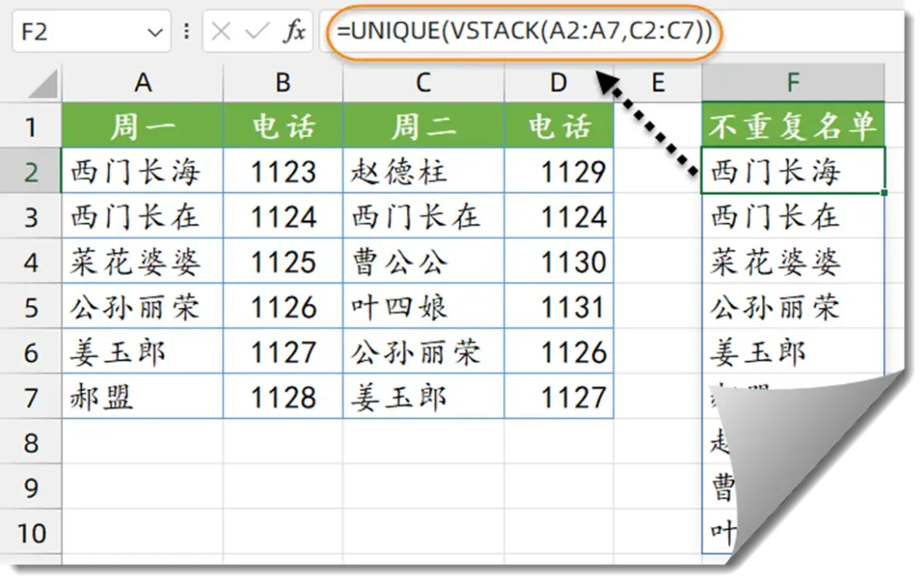Image resolution: width=924 pixels, height=584 pixels.
Task: Select column A header
Action: pos(143,83)
